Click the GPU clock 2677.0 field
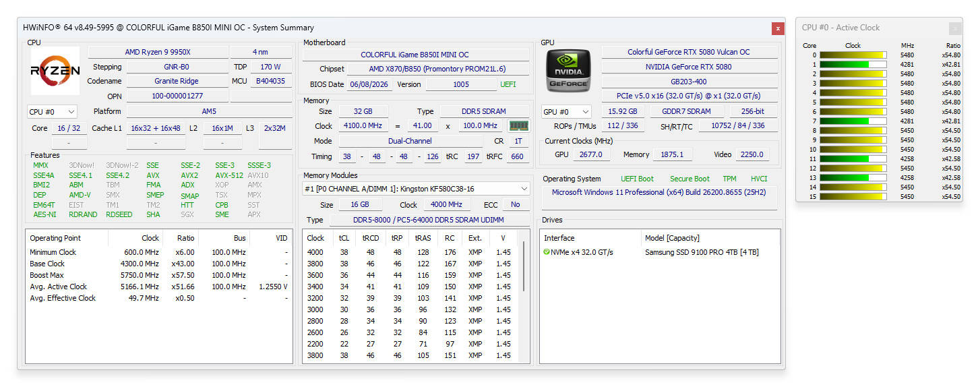 click(x=591, y=154)
